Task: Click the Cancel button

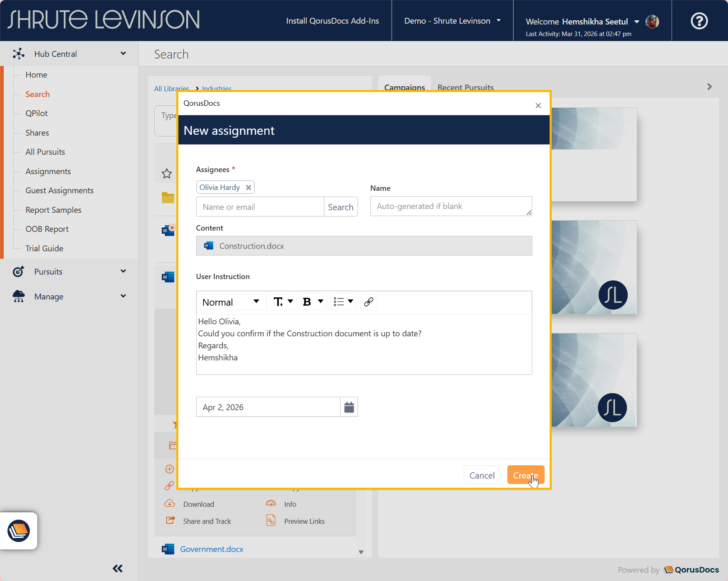Action: click(x=482, y=475)
